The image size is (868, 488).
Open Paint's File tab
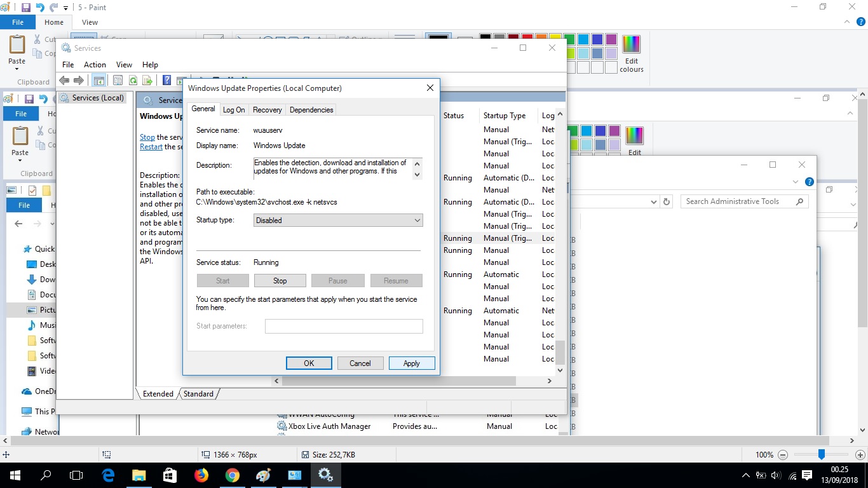click(x=18, y=22)
